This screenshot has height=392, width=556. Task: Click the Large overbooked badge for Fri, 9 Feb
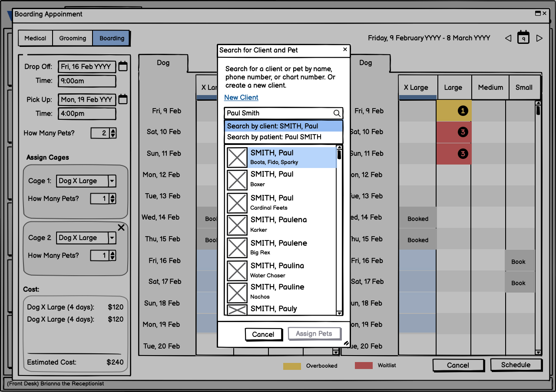pos(463,111)
